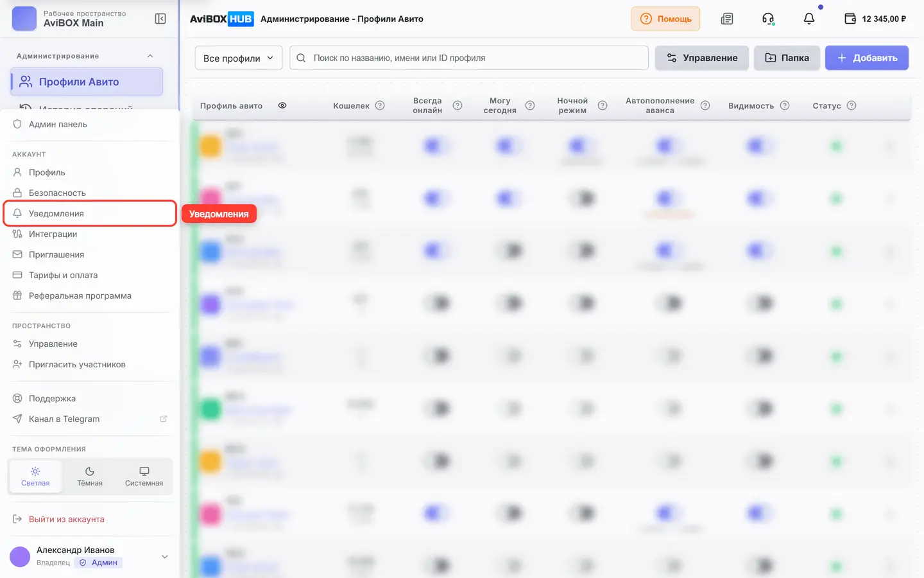Open Уведомления menu item

click(x=90, y=213)
